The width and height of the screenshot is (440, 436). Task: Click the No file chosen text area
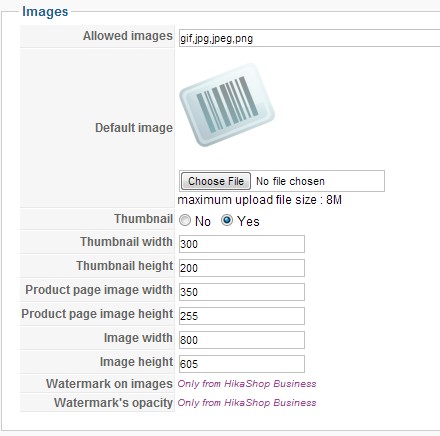click(290, 181)
